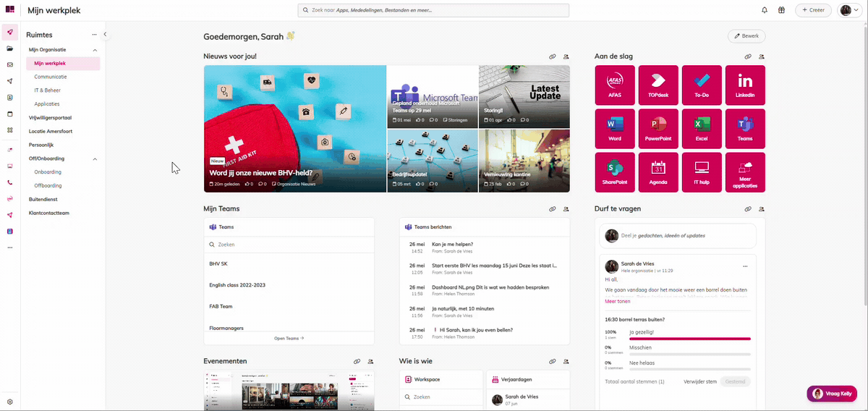Click the notifications bell icon
The width and height of the screenshot is (868, 411).
point(765,10)
